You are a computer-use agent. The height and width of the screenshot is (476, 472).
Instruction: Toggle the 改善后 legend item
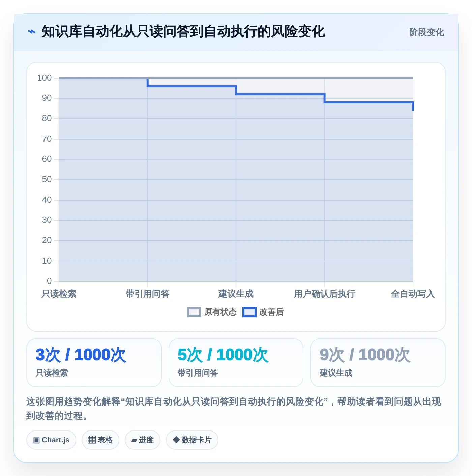point(263,312)
